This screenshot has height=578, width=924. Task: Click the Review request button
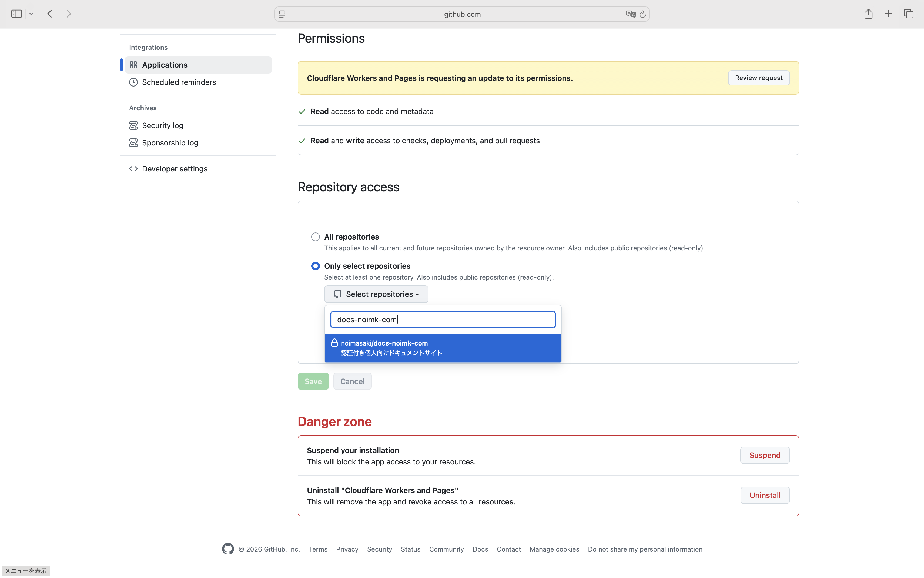[758, 78]
